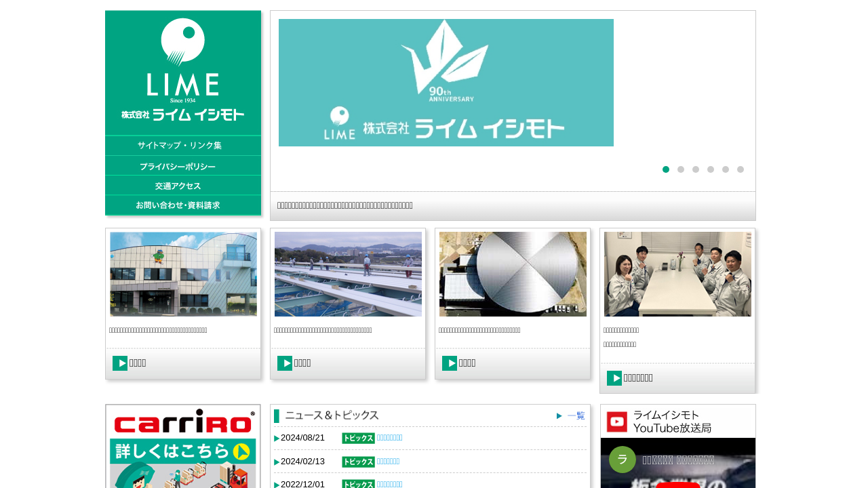Open the 一覧 news list link
Image resolution: width=868 pixels, height=488 pixels.
(576, 416)
